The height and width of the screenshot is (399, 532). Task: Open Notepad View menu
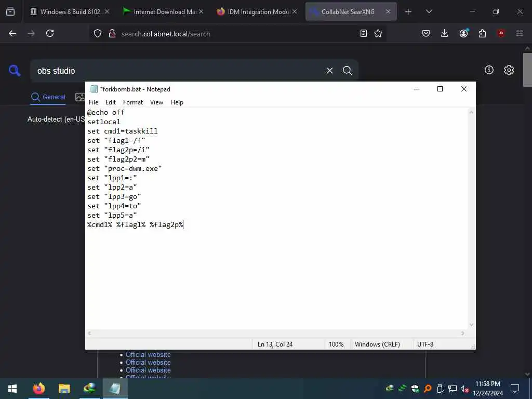point(156,102)
